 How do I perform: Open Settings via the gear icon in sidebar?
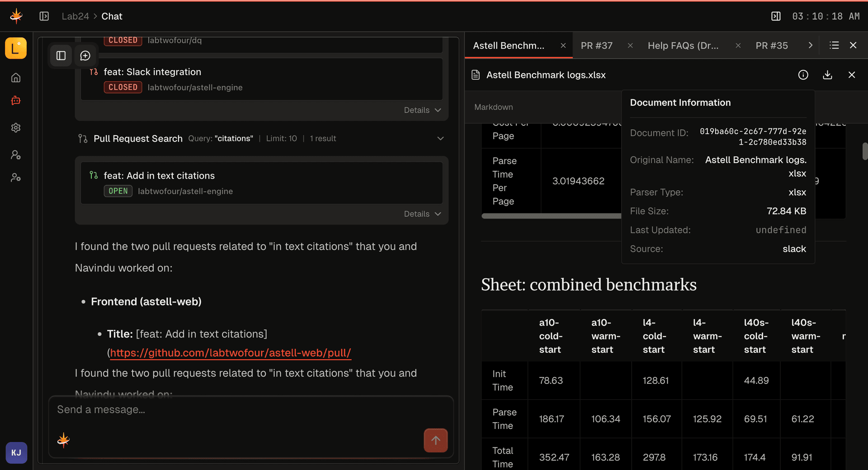[16, 127]
